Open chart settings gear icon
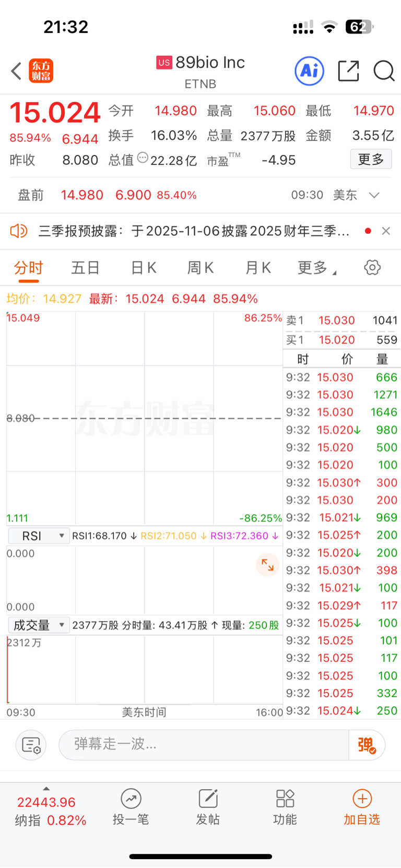401x868 pixels. click(372, 268)
